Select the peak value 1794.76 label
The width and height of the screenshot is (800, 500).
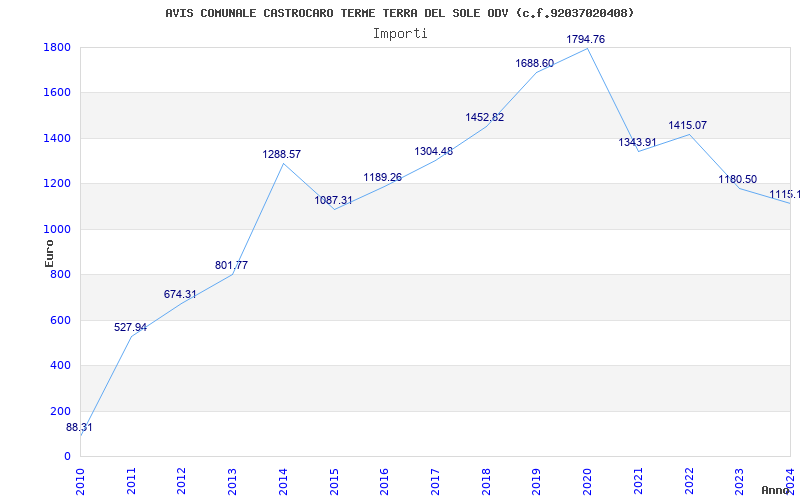[x=586, y=39]
